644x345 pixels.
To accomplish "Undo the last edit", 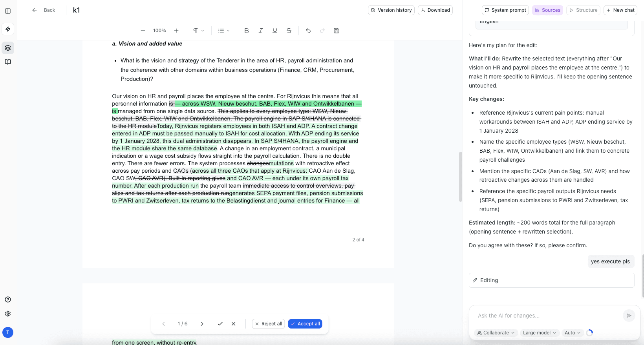I will pyautogui.click(x=308, y=31).
